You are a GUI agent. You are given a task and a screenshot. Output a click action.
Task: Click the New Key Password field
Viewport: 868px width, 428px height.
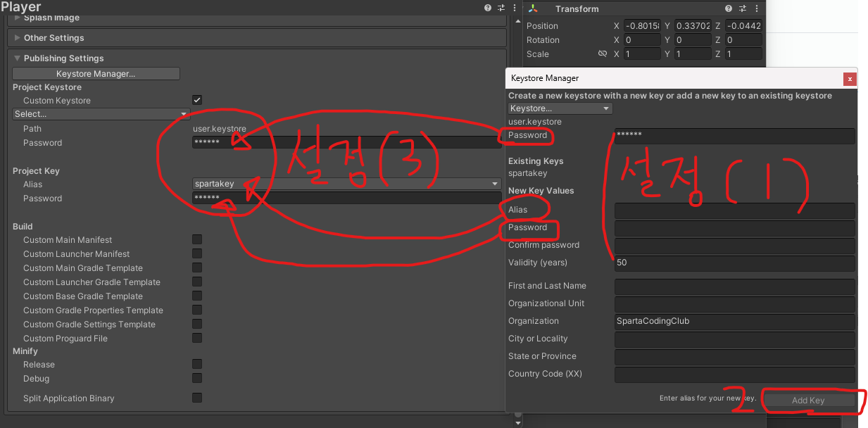coord(735,228)
